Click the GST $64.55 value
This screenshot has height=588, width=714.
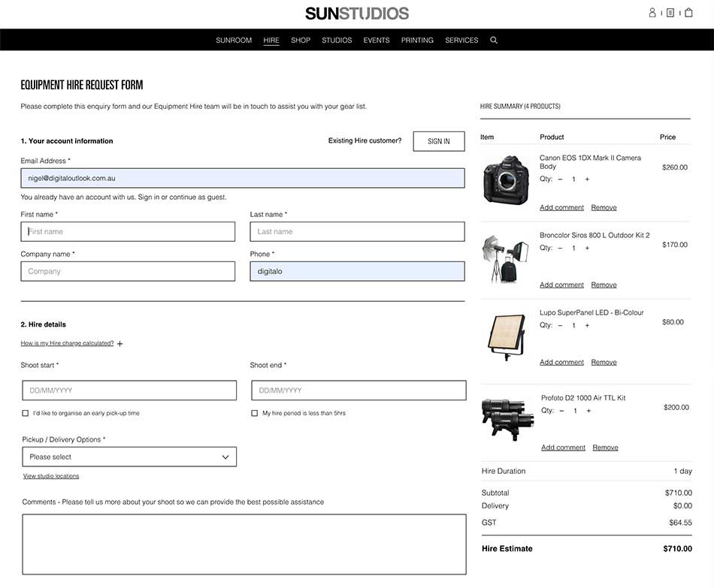pos(680,523)
